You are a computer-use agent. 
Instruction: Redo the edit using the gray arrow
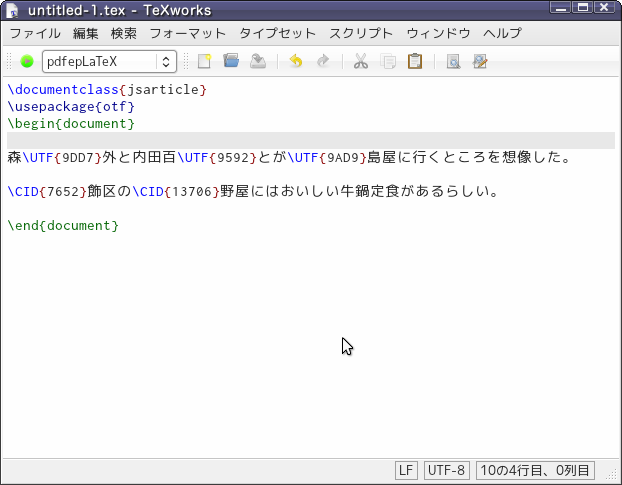[323, 61]
